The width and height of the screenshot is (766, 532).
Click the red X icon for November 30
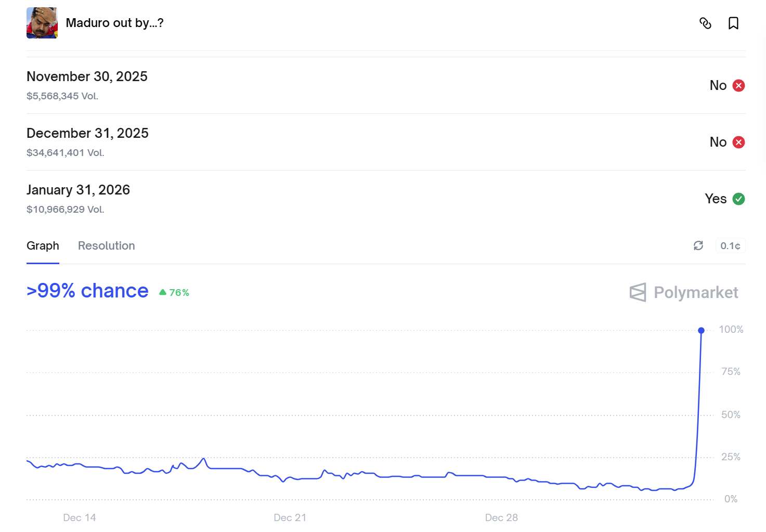pyautogui.click(x=738, y=85)
